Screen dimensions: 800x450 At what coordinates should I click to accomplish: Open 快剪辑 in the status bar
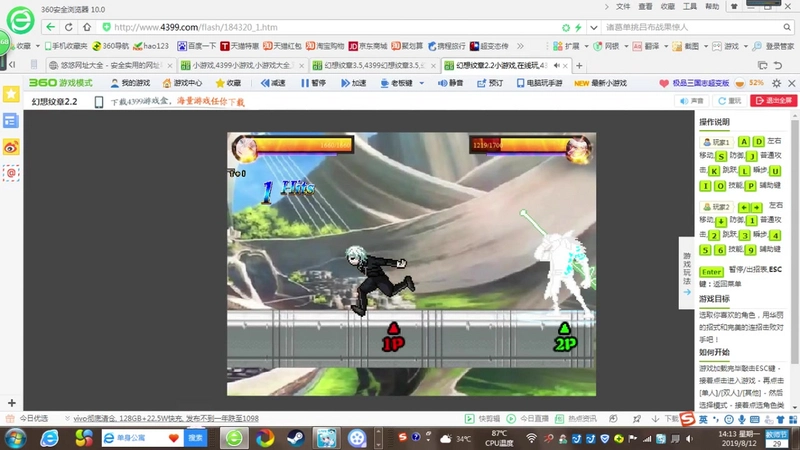coord(483,418)
